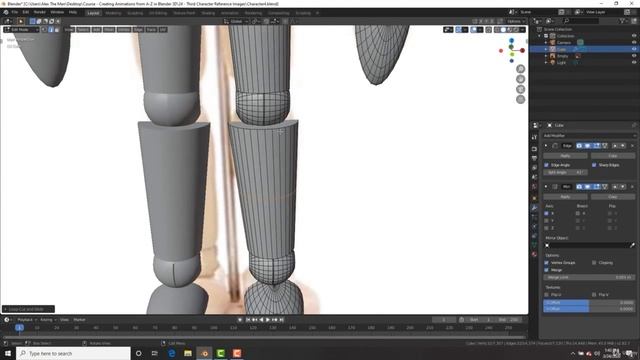The width and height of the screenshot is (640, 360).
Task: Toggle camera view gizmo button
Action: 520,89
